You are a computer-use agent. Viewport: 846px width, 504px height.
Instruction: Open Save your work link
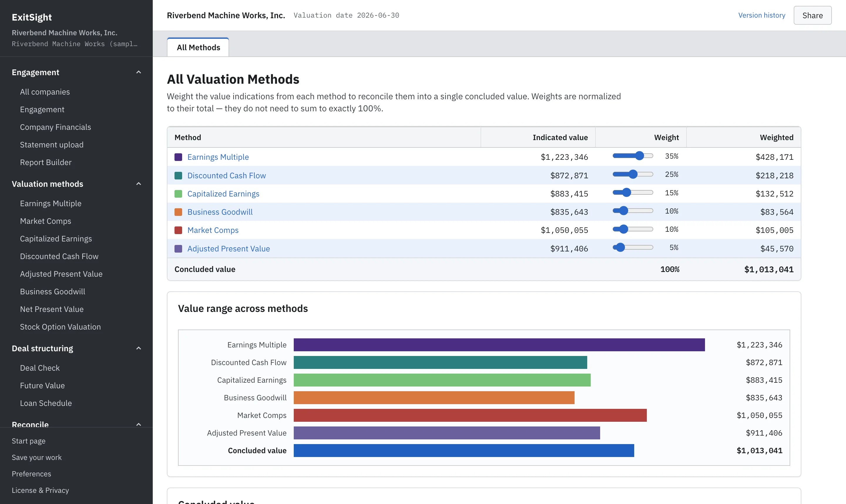[37, 457]
